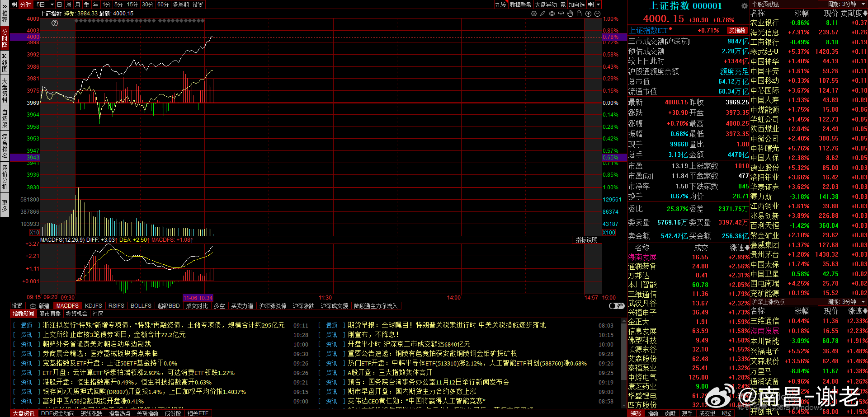
Task: Open 大盘异动 panel
Action: tap(546, 5)
